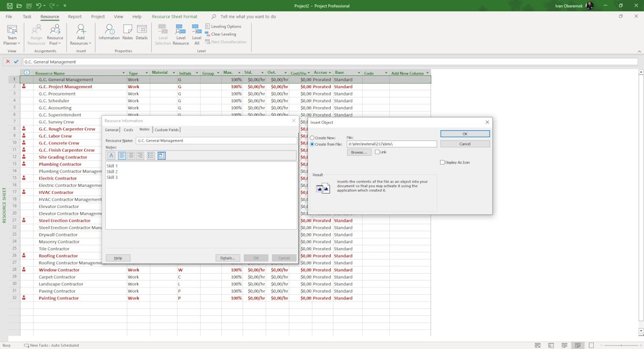Open Resource Sheet Format tab

(174, 17)
